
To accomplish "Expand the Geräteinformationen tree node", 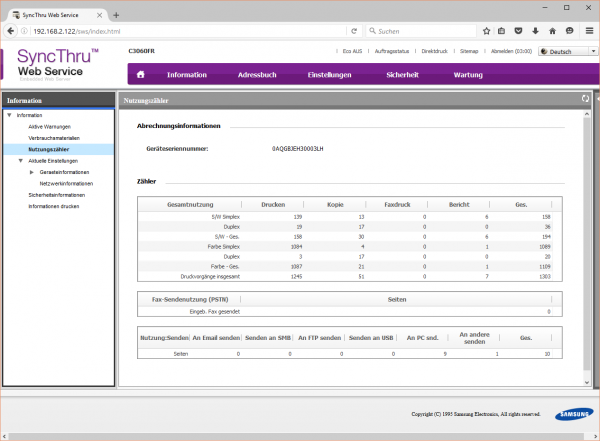I will (x=32, y=172).
